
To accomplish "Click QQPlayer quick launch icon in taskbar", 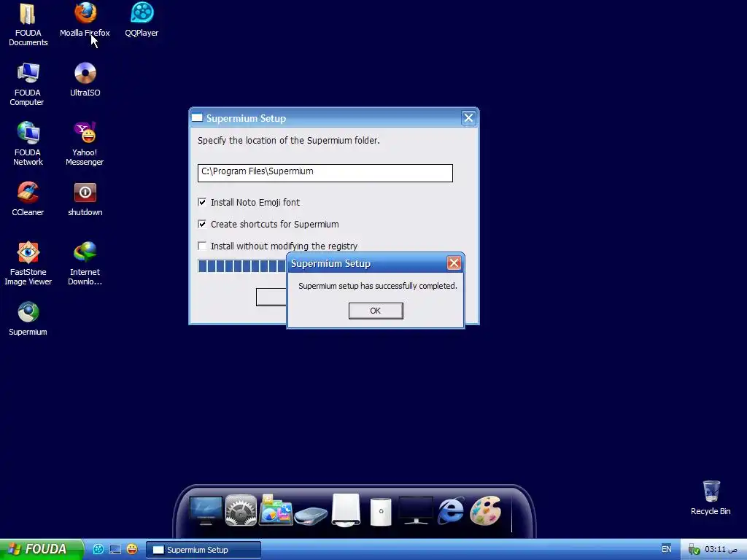I will (98, 550).
